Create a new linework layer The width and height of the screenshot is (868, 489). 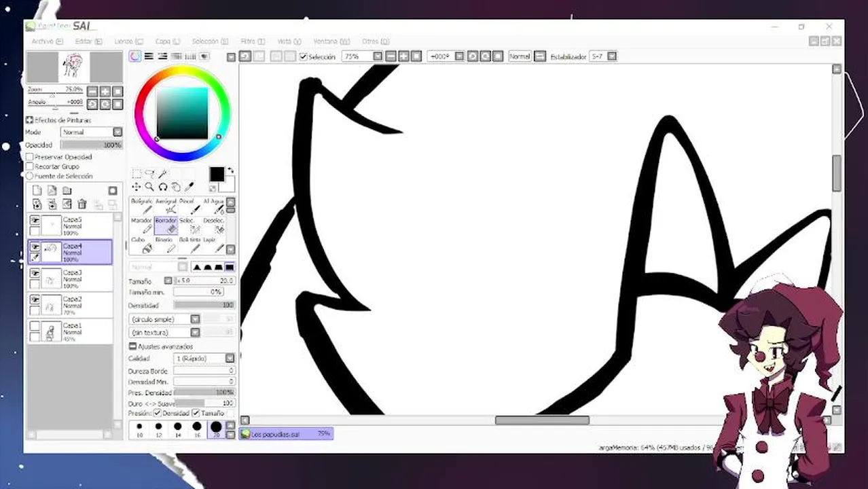pyautogui.click(x=52, y=191)
